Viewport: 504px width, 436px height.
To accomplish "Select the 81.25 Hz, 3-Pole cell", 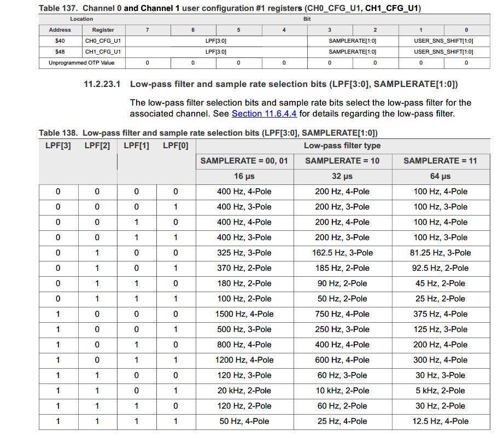I will coord(441,253).
